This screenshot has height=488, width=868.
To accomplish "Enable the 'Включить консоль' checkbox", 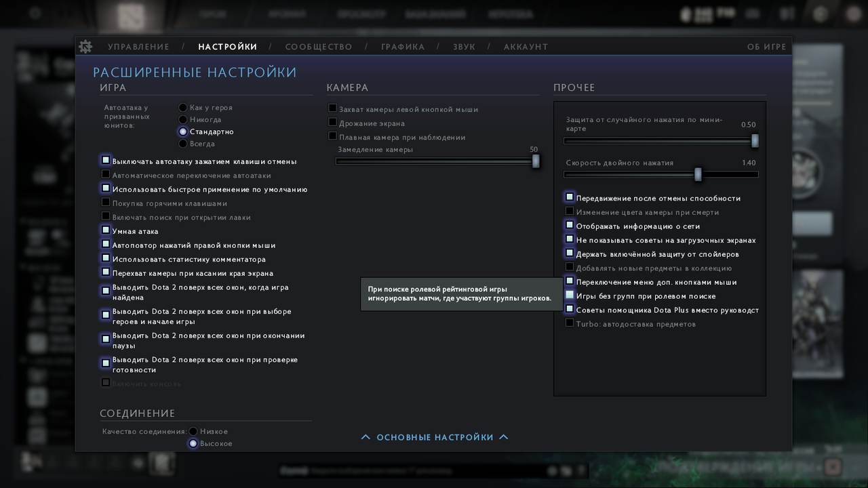I will 106,383.
